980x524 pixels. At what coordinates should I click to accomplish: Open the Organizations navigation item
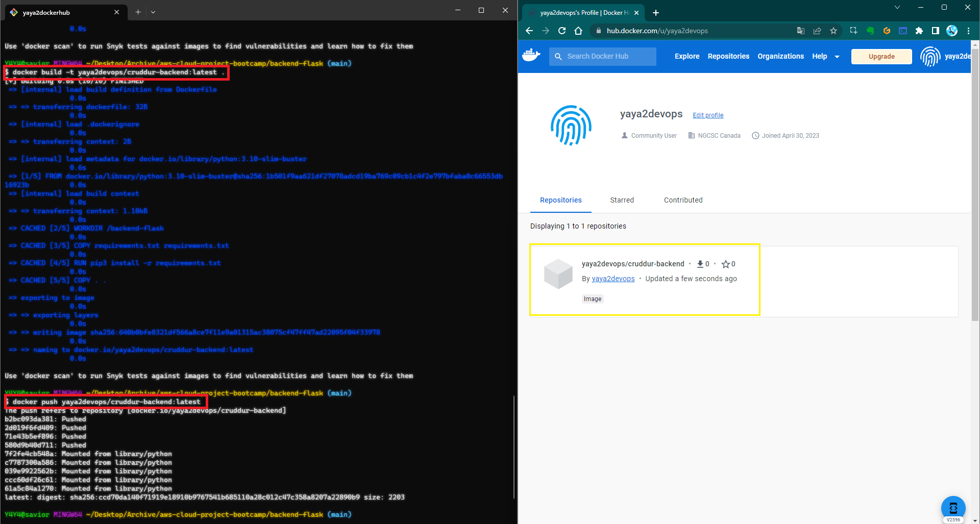pyautogui.click(x=780, y=56)
